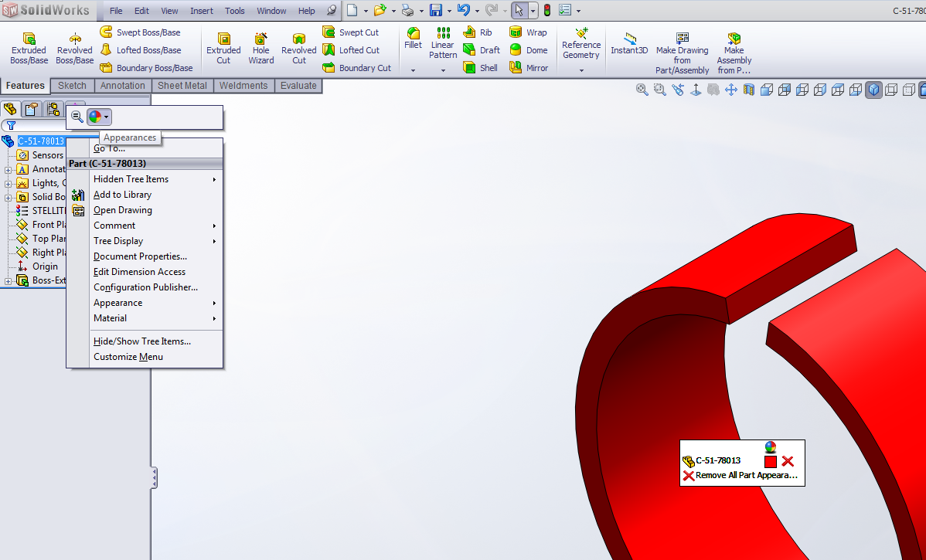Open the Undo dropdown arrow
This screenshot has height=560, width=926.
(x=477, y=11)
